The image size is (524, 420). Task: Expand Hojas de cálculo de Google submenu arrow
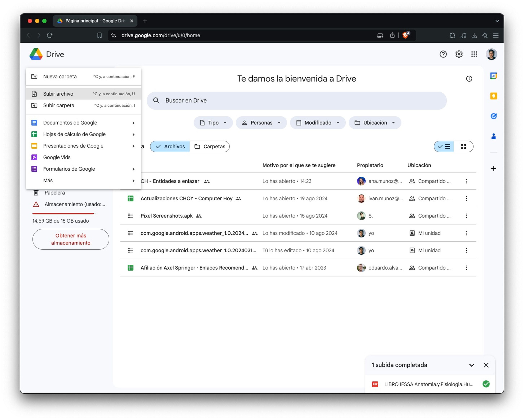pyautogui.click(x=133, y=134)
